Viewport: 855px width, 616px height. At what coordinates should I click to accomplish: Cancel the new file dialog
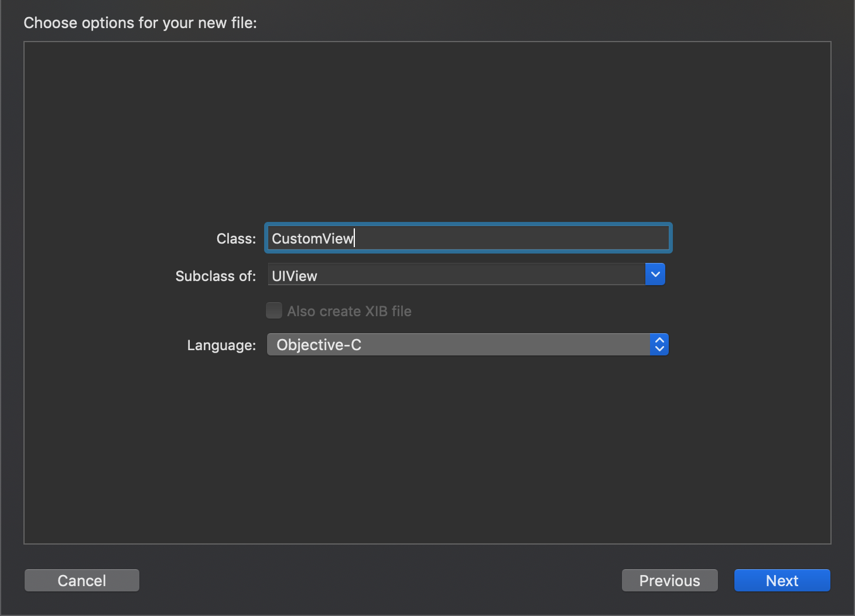(x=82, y=580)
